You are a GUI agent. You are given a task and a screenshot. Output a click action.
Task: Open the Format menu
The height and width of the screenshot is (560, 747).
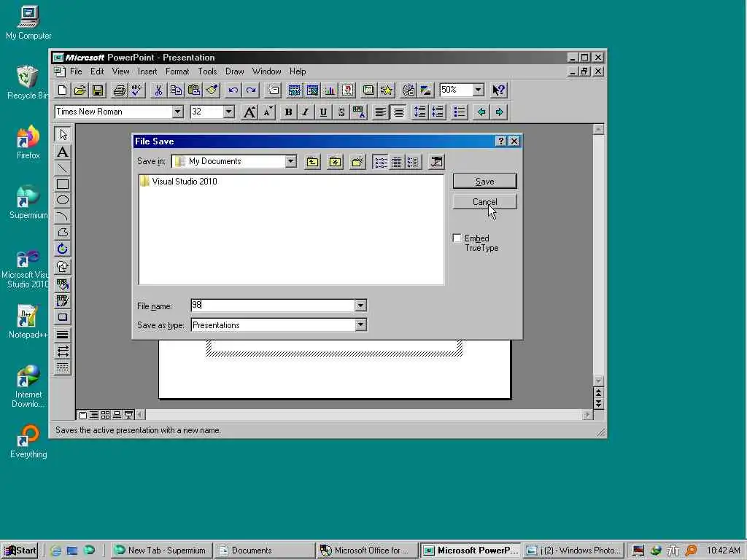(177, 71)
